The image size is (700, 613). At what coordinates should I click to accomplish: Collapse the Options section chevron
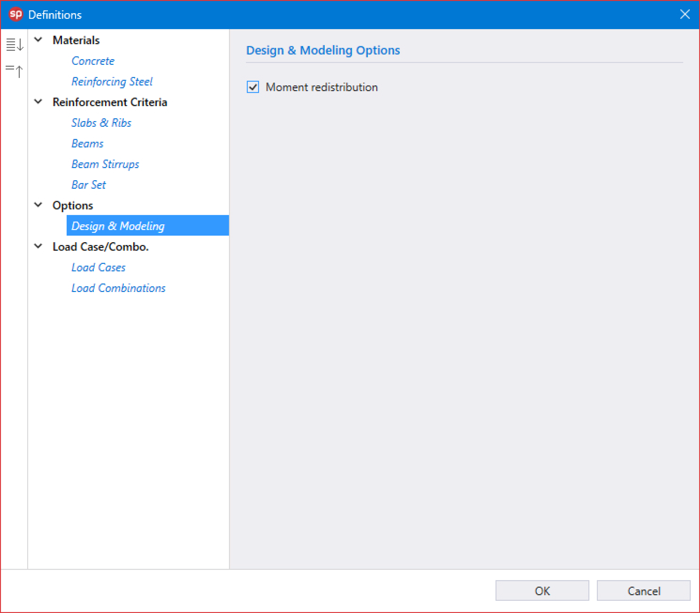point(38,205)
